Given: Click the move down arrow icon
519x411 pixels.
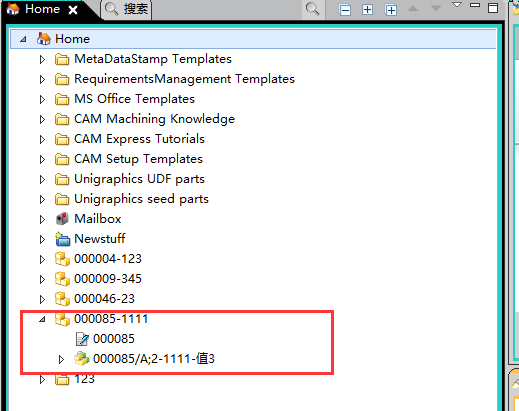Looking at the screenshot, I should 436,9.
